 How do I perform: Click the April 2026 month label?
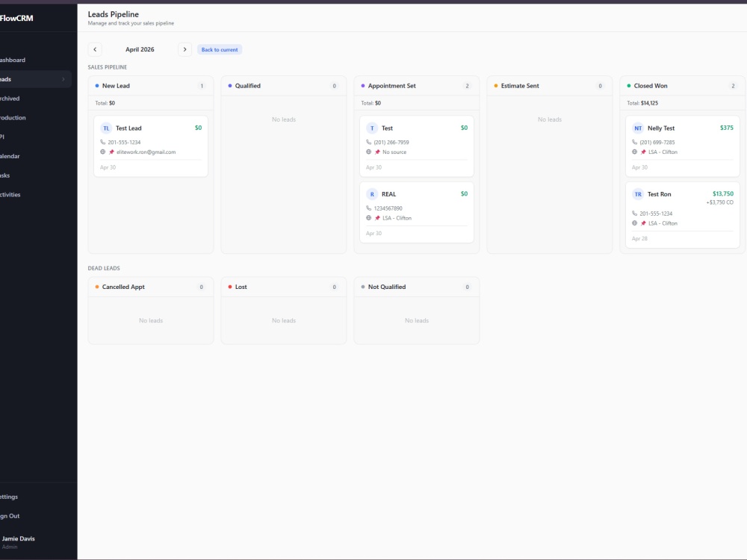140,49
